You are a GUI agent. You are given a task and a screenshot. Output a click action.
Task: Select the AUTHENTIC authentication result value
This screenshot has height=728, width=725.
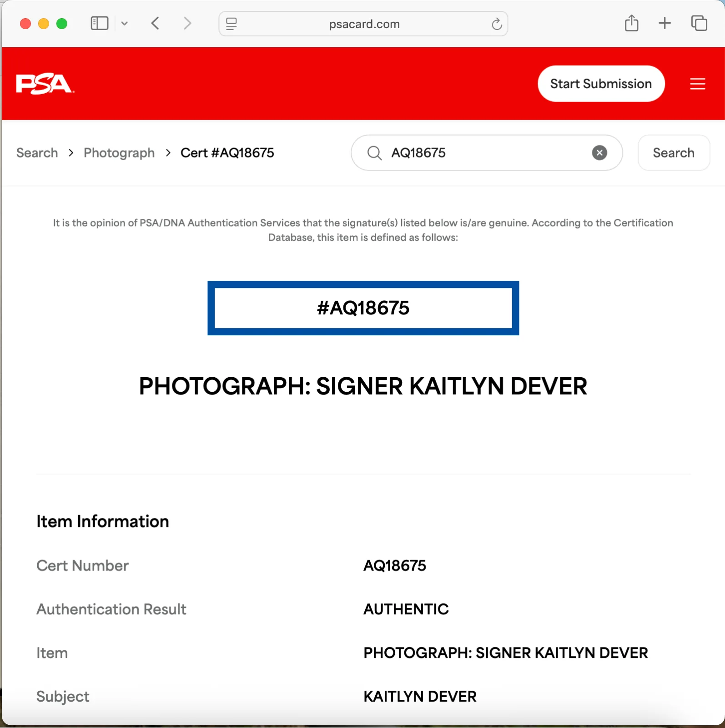point(406,609)
